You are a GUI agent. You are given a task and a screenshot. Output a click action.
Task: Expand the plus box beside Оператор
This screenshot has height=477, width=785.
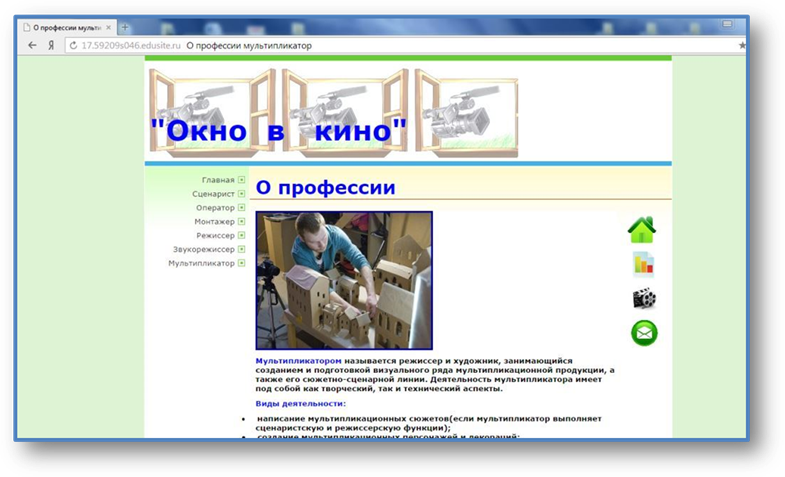[x=241, y=207]
